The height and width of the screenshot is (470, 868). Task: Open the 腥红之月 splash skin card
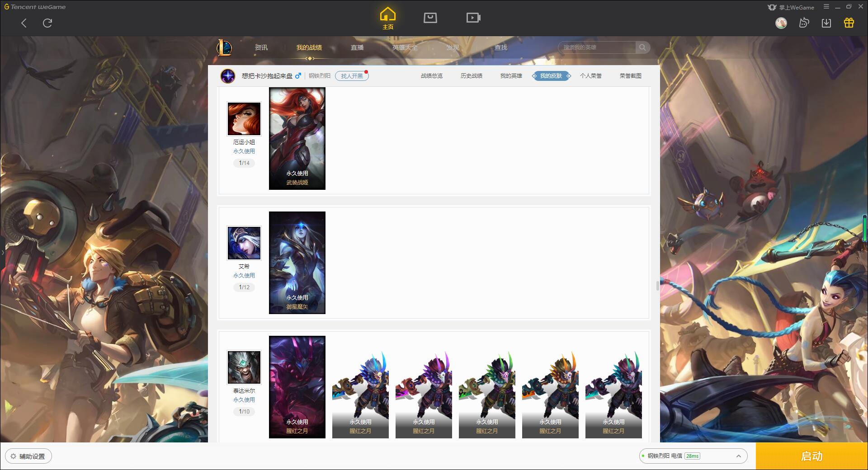pos(297,387)
